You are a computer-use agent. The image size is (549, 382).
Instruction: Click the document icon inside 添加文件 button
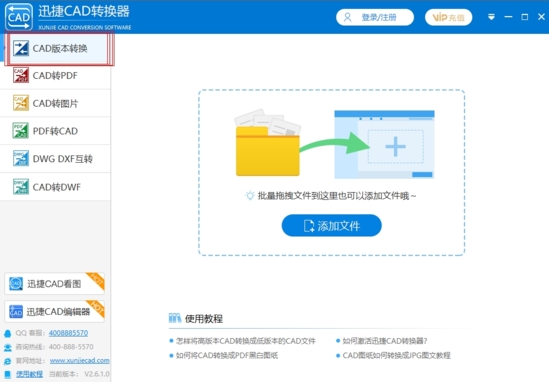pos(309,226)
